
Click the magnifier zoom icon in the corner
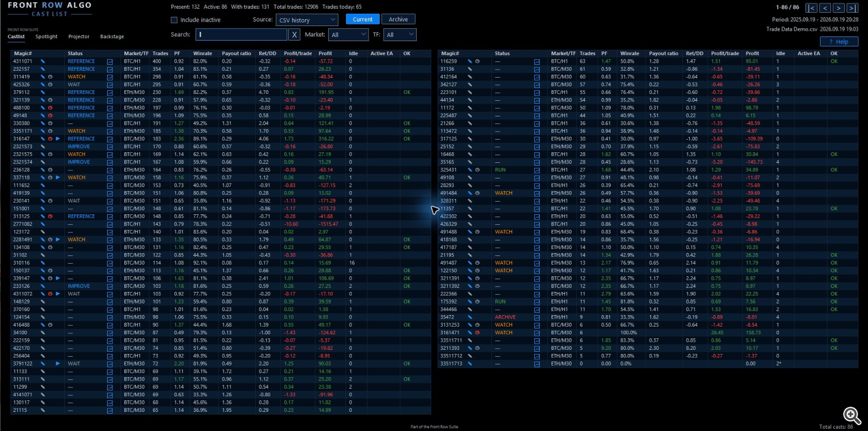(x=851, y=415)
